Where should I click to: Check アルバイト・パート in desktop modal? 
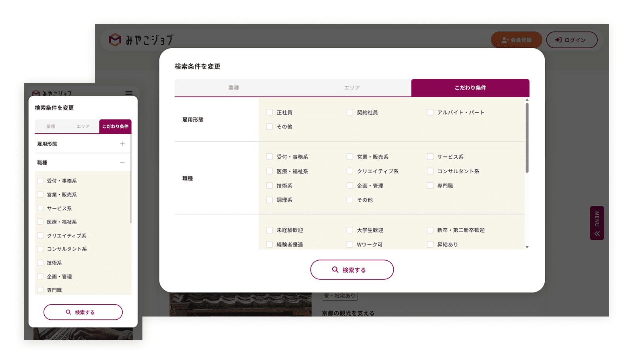(430, 112)
